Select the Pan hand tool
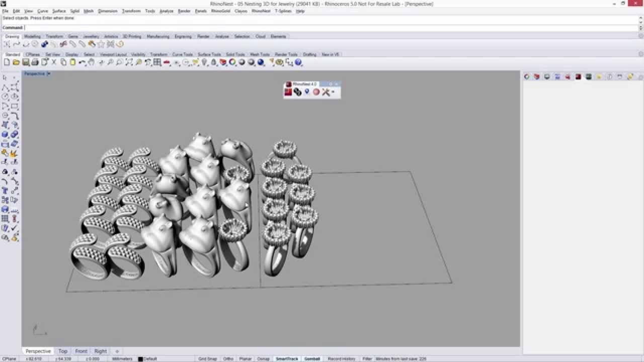Screen dimensions: 644x362 point(91,62)
